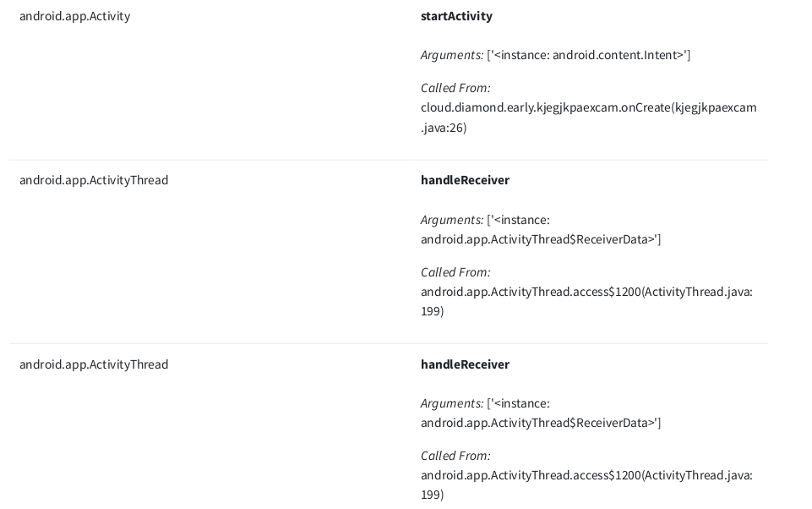Screen dimensions: 812x509
Task: Select the first handleReceiver method heading
Action: click(x=465, y=180)
